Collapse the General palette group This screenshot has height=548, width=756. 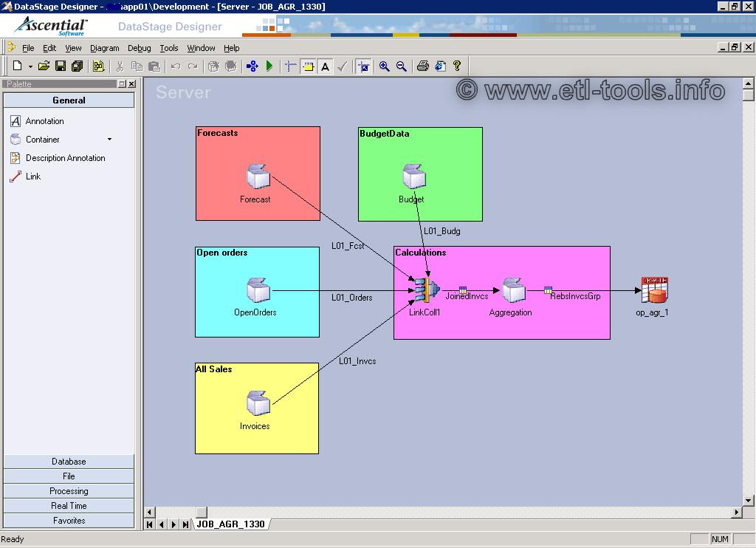click(69, 100)
